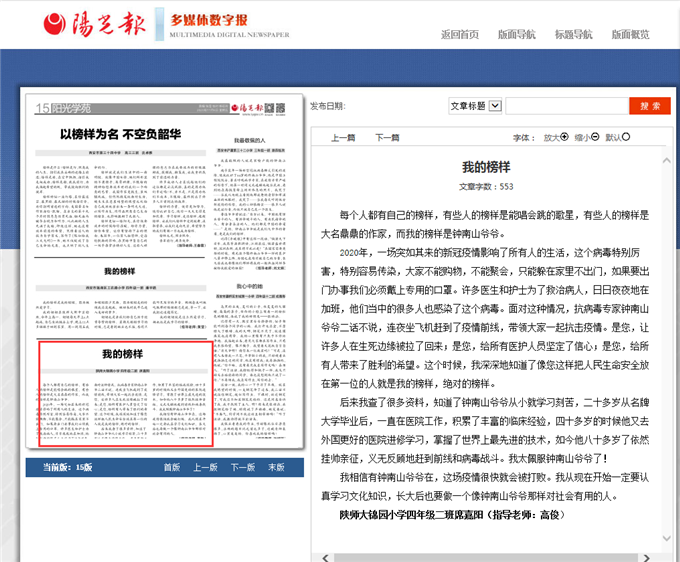Image resolution: width=680 pixels, height=562 pixels.
Task: Click 15 阳光学苑 page header in thumbnail
Action: 63,108
